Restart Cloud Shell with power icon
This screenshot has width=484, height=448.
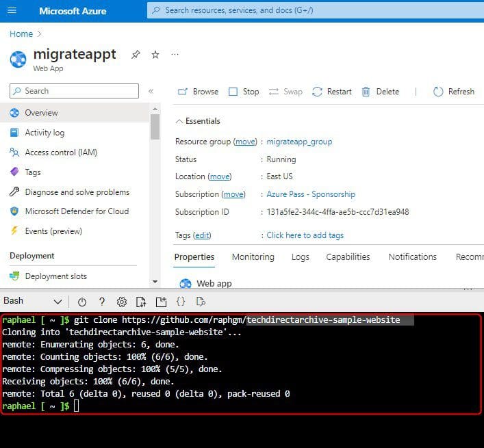pyautogui.click(x=81, y=302)
